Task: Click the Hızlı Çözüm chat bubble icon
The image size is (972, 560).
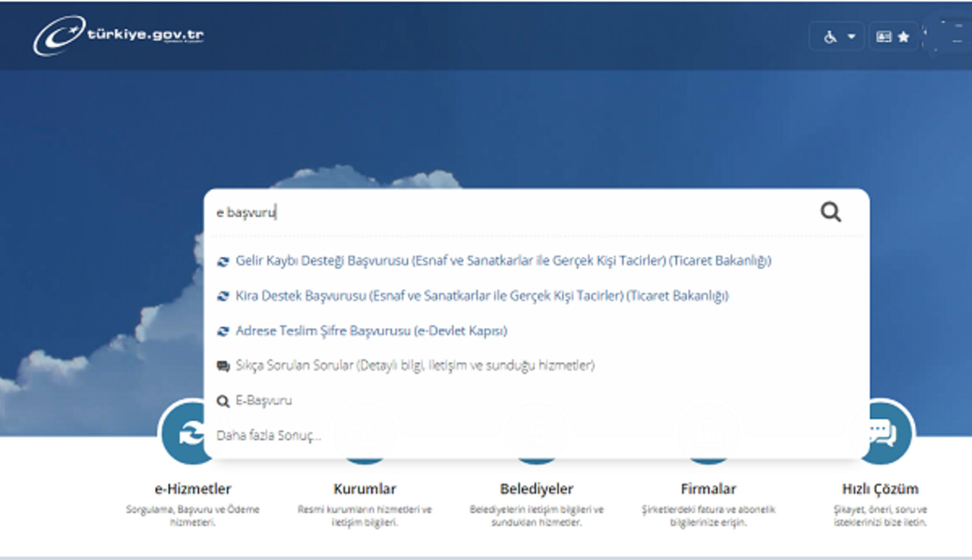Action: pyautogui.click(x=882, y=433)
